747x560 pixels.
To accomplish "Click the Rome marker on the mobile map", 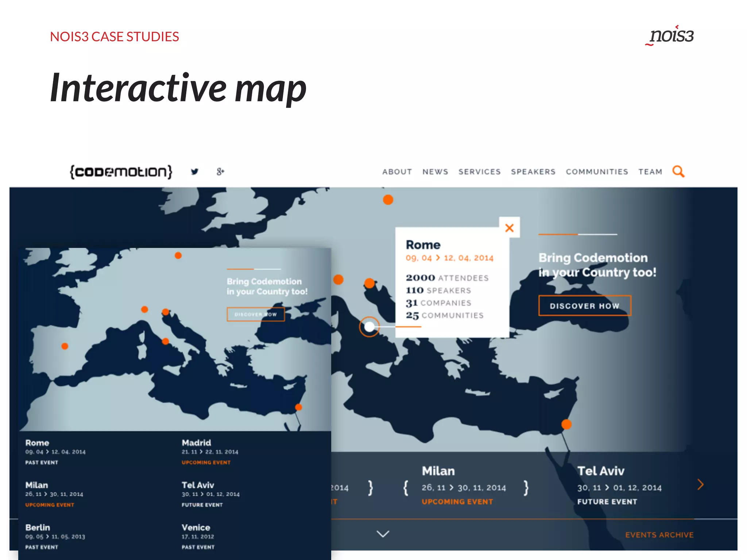I will click(166, 341).
